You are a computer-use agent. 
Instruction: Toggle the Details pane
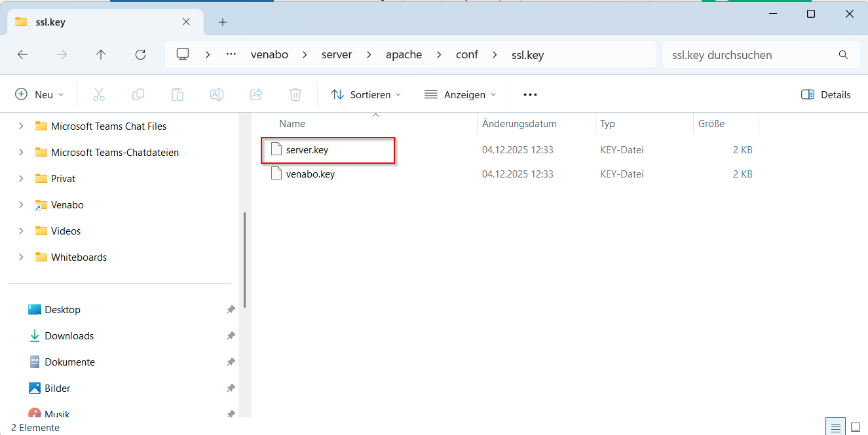point(826,94)
